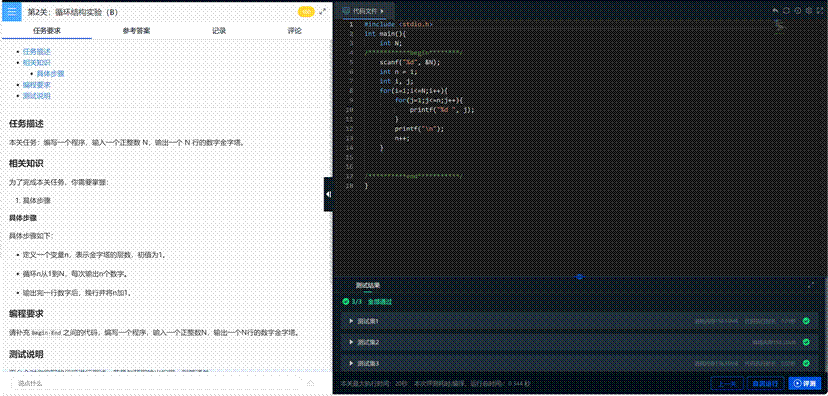Image resolution: width=828 pixels, height=396 pixels.
Task: Click the end comment marker line
Action: point(413,176)
